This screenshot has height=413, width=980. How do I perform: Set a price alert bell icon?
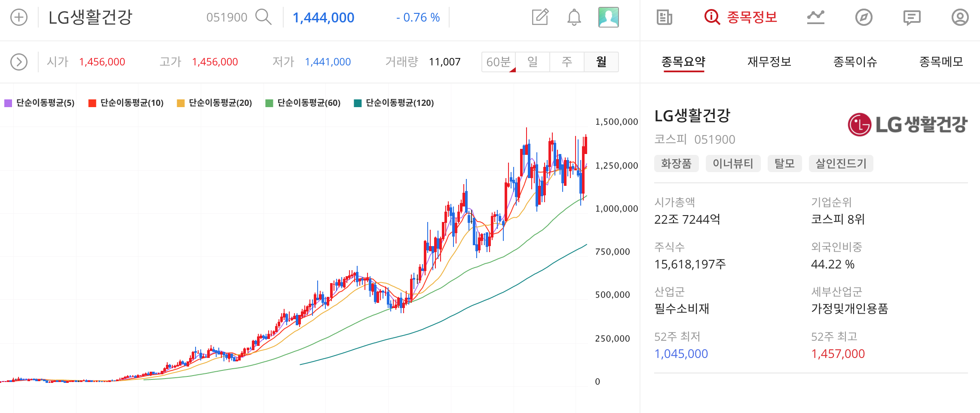click(x=574, y=18)
